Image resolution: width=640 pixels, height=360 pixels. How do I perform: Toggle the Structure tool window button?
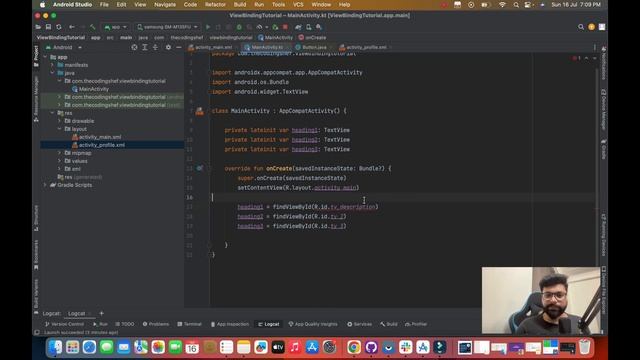tap(36, 218)
